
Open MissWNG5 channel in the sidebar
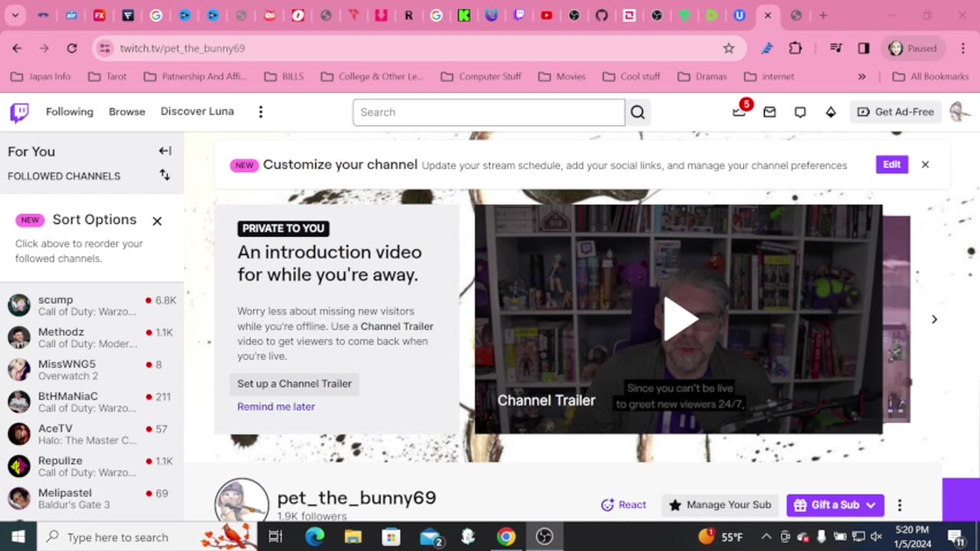point(92,370)
